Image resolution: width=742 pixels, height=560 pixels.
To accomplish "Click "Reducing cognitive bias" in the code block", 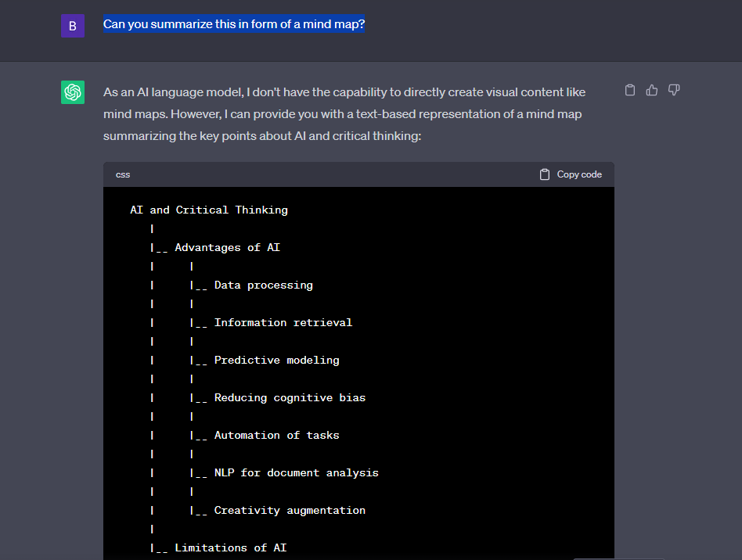I will point(290,397).
